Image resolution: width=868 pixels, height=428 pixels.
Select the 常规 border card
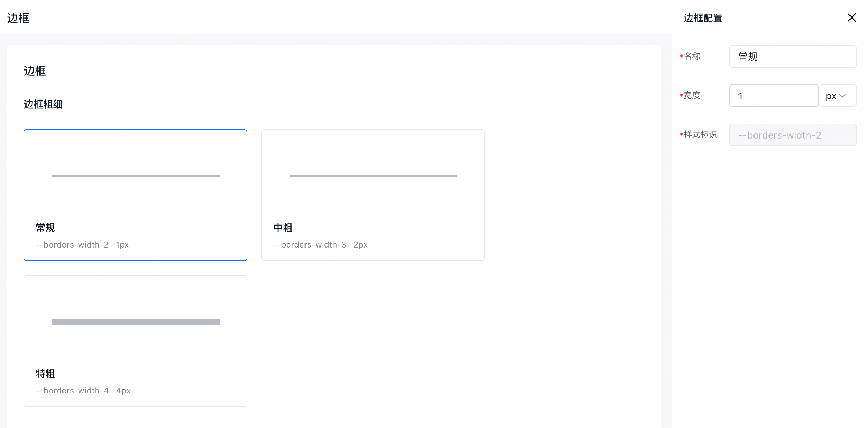[135, 195]
